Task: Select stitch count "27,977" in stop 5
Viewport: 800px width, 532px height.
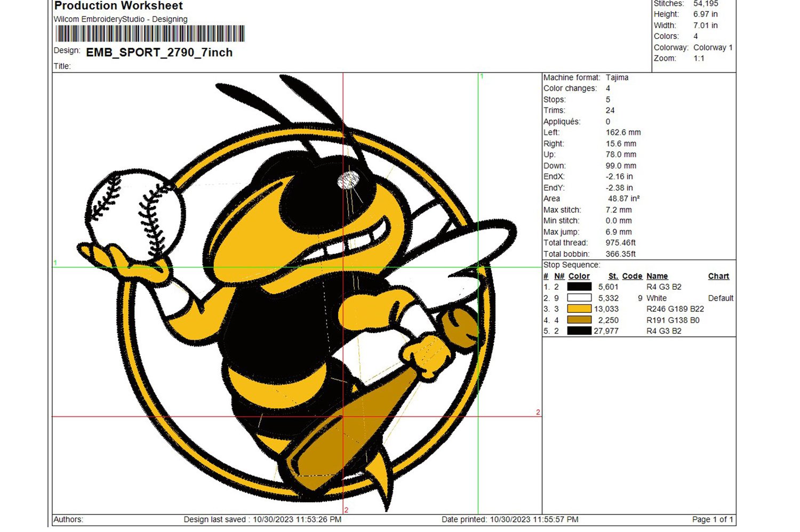Action: (x=606, y=331)
